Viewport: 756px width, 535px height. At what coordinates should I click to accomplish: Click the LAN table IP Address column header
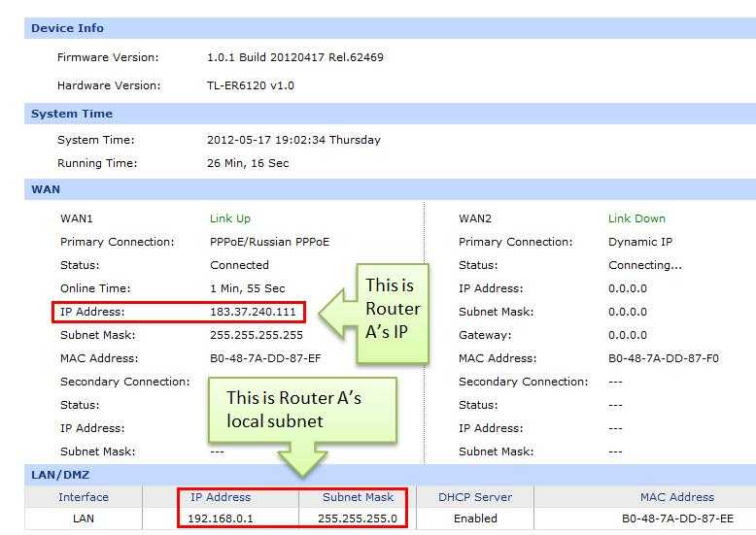coord(221,497)
